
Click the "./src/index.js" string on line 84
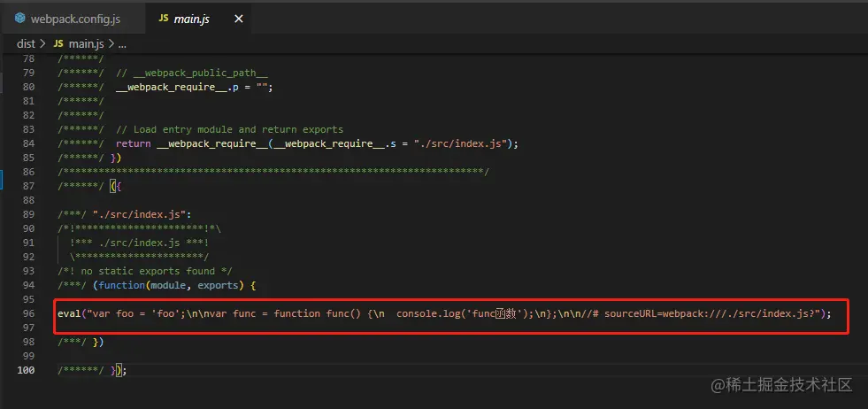click(x=461, y=143)
